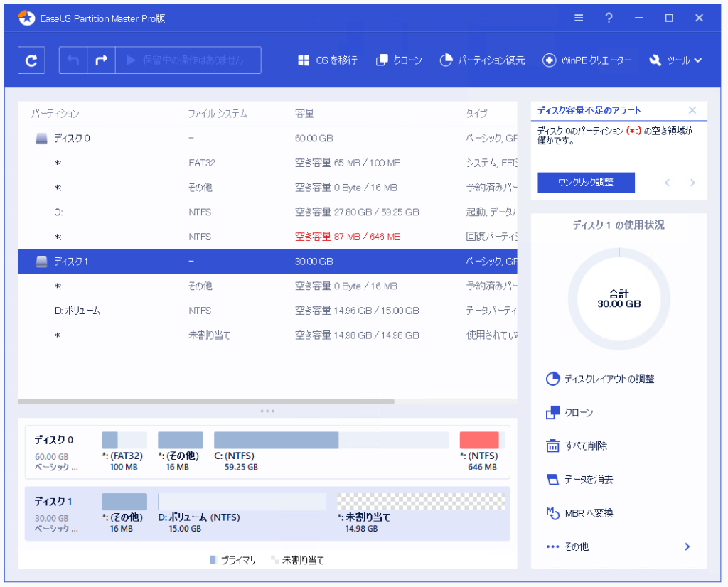This screenshot has height=587, width=728.
Task: Open the hamburger menu in title bar
Action: [579, 18]
